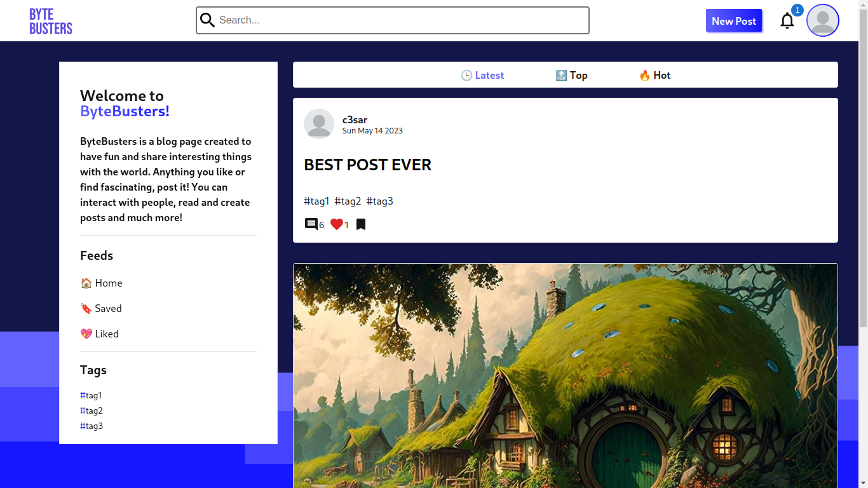Go to the Home feed
The image size is (868, 488).
101,283
